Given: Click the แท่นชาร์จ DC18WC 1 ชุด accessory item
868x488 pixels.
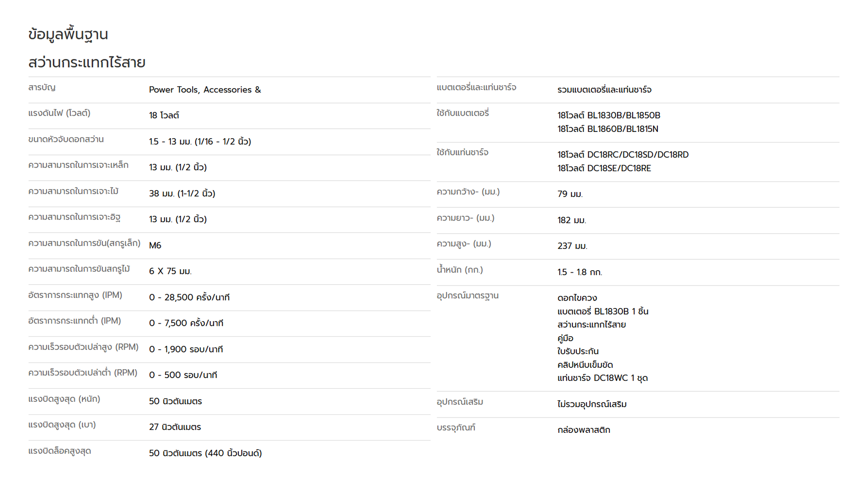Looking at the screenshot, I should point(603,378).
